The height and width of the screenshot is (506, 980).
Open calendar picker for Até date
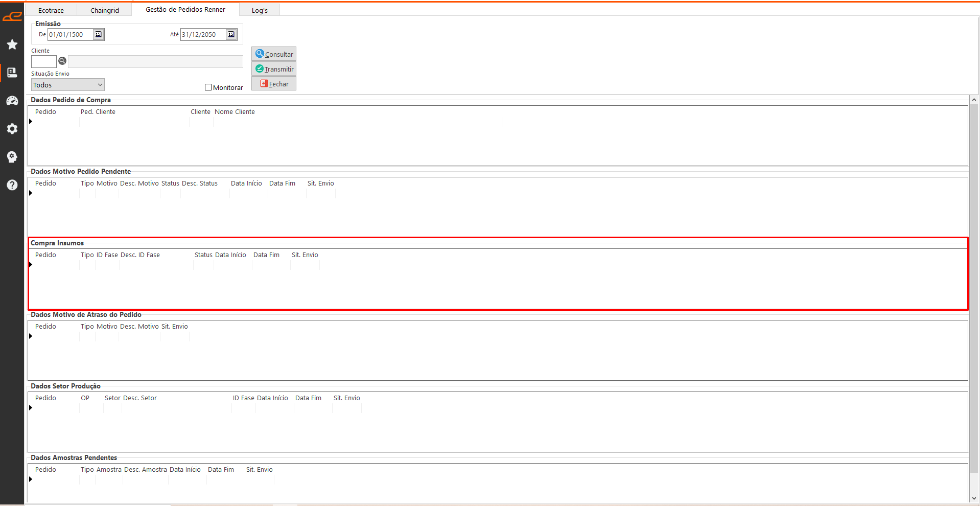[231, 34]
